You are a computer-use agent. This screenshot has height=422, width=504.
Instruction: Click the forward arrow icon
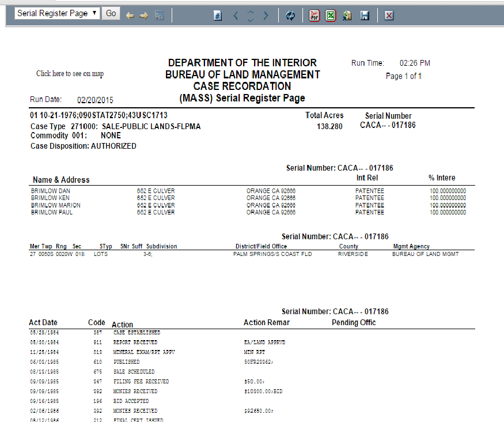(x=144, y=16)
